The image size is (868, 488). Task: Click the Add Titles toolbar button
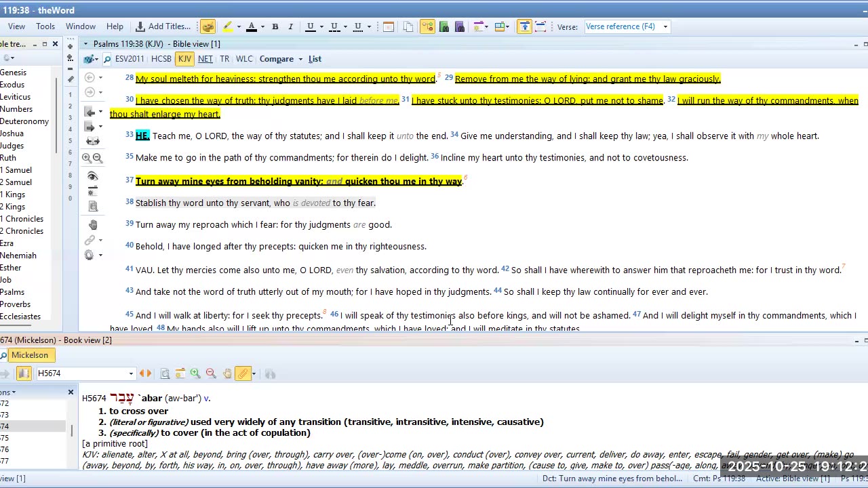163,26
